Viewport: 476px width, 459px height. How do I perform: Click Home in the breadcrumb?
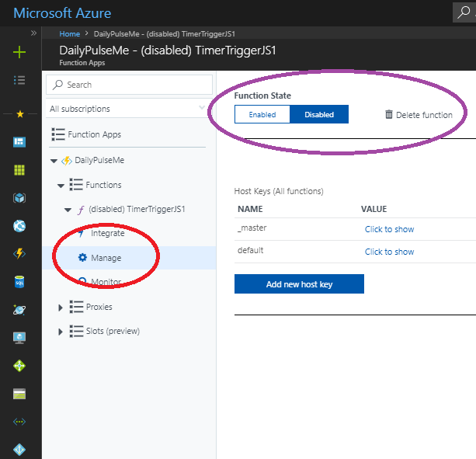(x=70, y=33)
